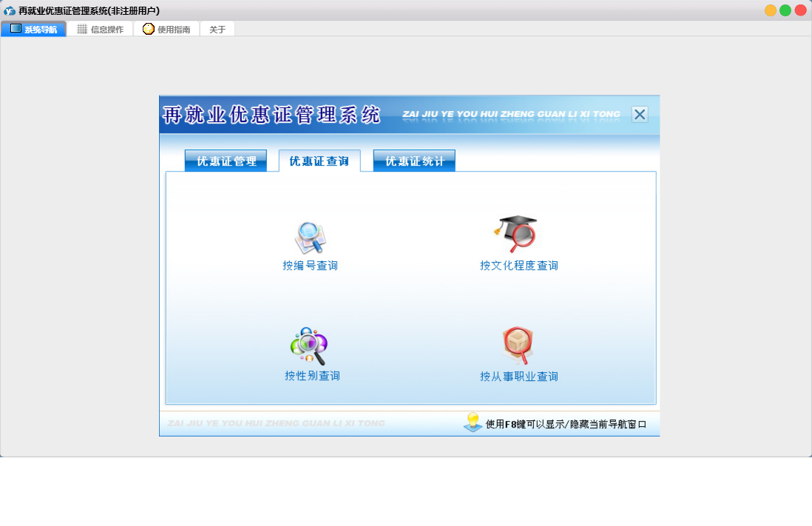Click the light bulb tip icon
This screenshot has width=812, height=526.
pyautogui.click(x=473, y=422)
